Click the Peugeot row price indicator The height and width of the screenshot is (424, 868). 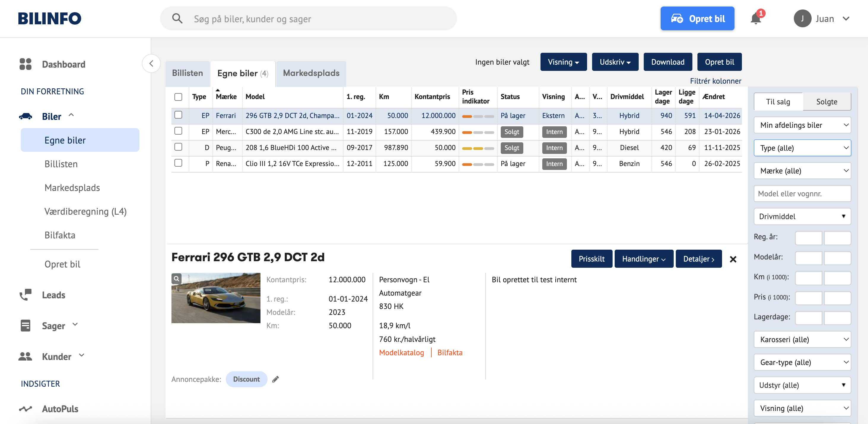[x=478, y=149]
